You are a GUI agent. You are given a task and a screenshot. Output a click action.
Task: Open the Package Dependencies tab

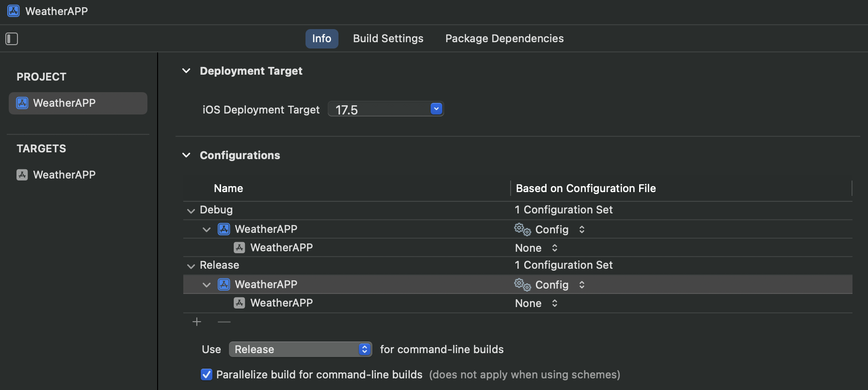(x=504, y=39)
